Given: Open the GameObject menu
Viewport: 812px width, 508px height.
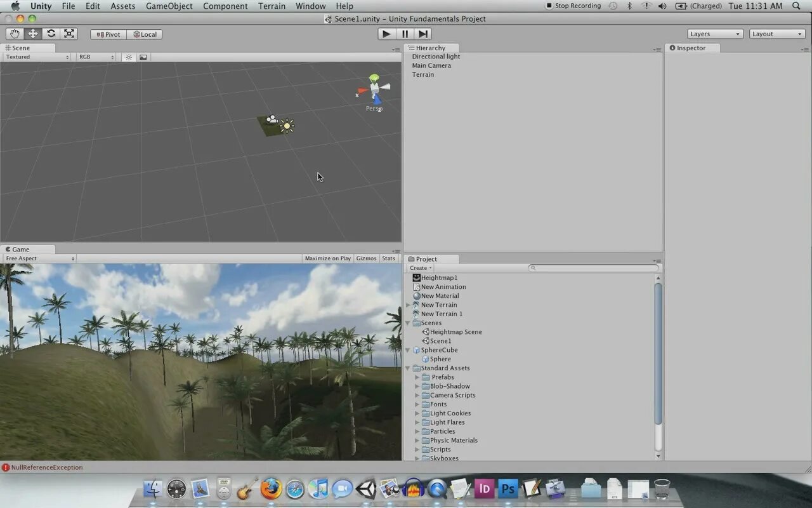Looking at the screenshot, I should (x=169, y=6).
